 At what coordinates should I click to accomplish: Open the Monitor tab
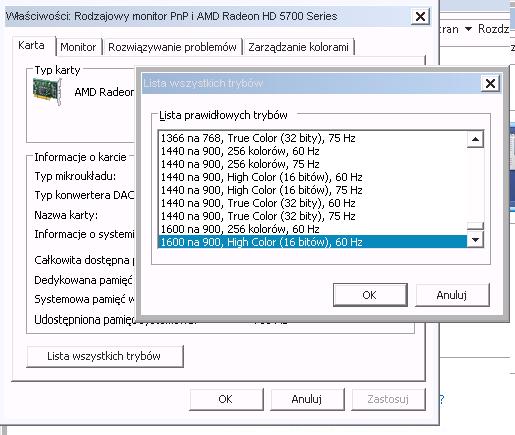coord(78,47)
